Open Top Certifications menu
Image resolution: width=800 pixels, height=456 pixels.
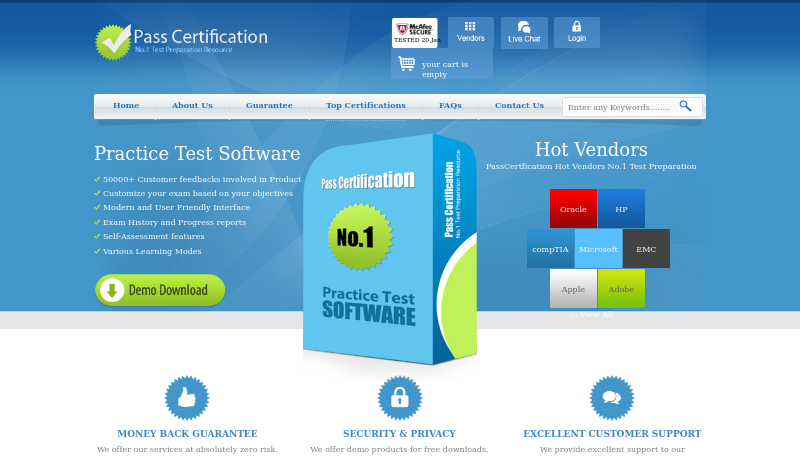tap(366, 105)
